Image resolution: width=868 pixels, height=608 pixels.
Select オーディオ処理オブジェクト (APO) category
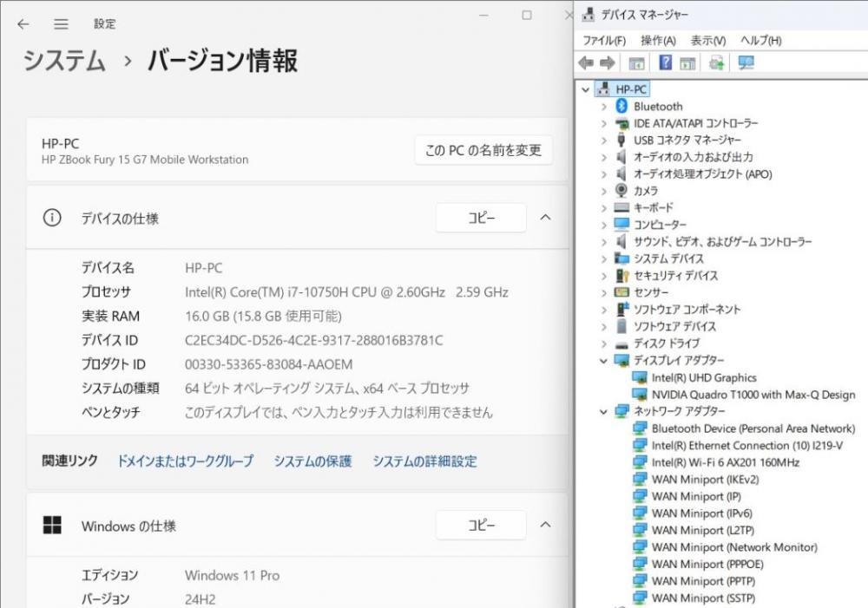[703, 174]
